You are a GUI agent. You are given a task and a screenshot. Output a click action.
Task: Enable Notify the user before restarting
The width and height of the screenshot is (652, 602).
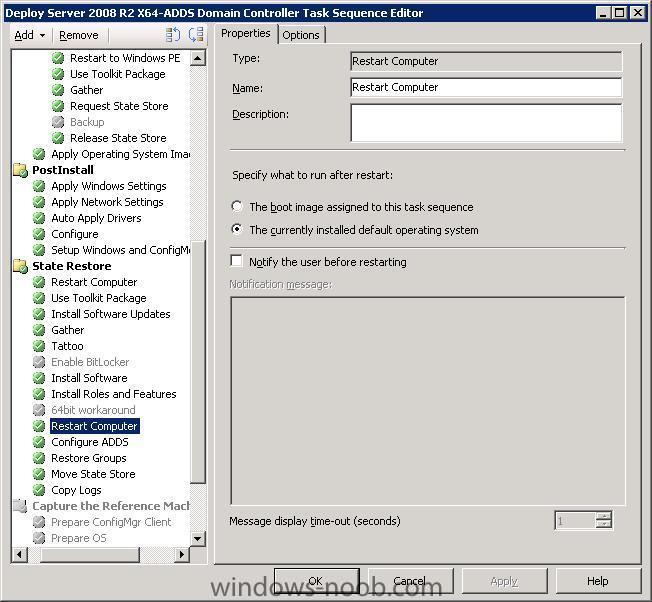pyautogui.click(x=237, y=261)
